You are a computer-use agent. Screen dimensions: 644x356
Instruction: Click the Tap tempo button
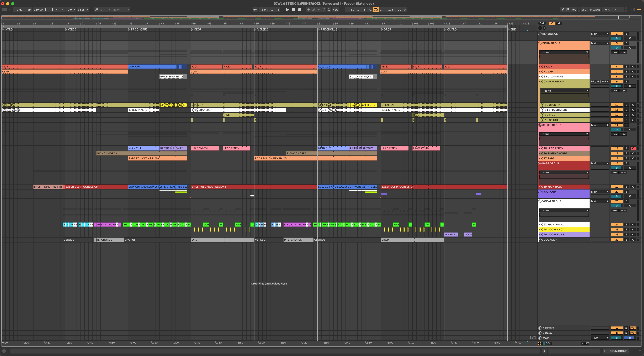pos(28,10)
